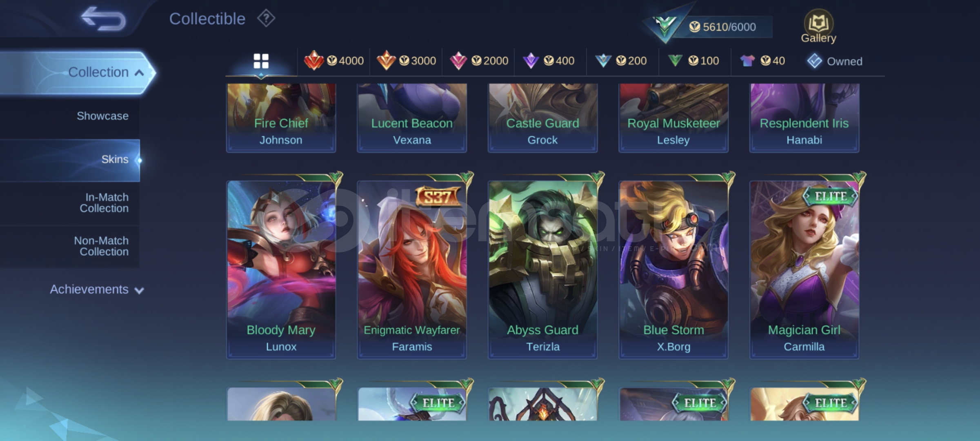Image resolution: width=980 pixels, height=441 pixels.
Task: Tap the back arrow icon
Action: click(x=103, y=19)
